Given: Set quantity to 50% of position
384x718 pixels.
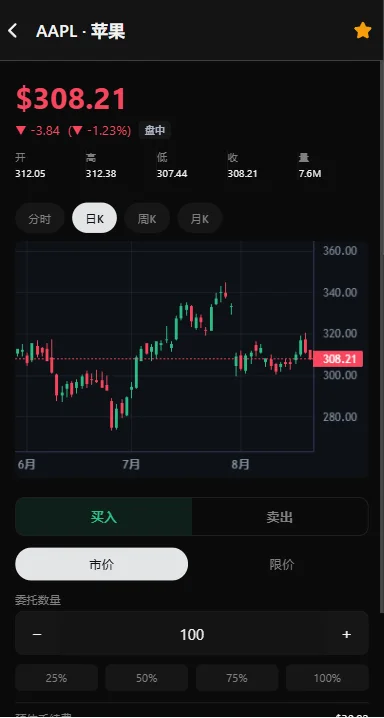Looking at the screenshot, I should click(x=147, y=678).
